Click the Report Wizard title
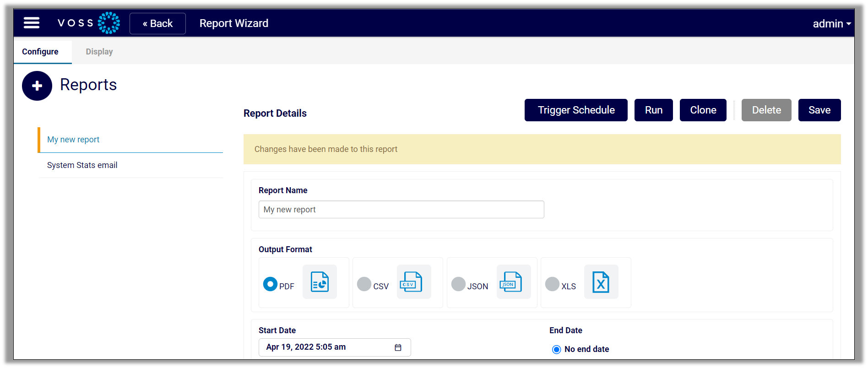Screen dimensions: 868x368 pos(234,23)
